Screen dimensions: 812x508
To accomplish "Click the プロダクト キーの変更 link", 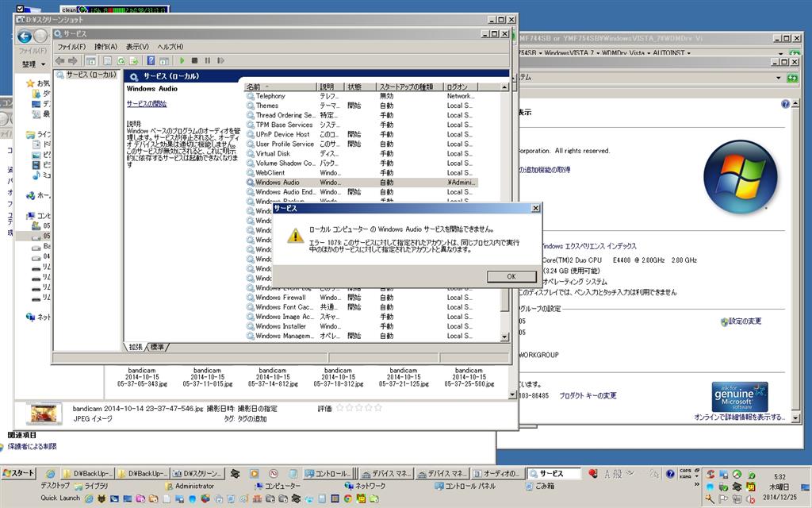I will point(588,395).
